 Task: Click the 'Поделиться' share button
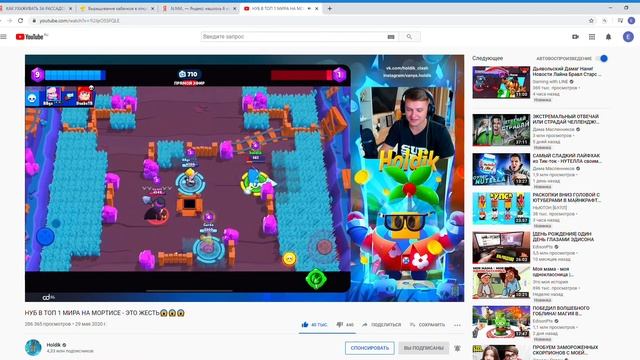pyautogui.click(x=382, y=325)
